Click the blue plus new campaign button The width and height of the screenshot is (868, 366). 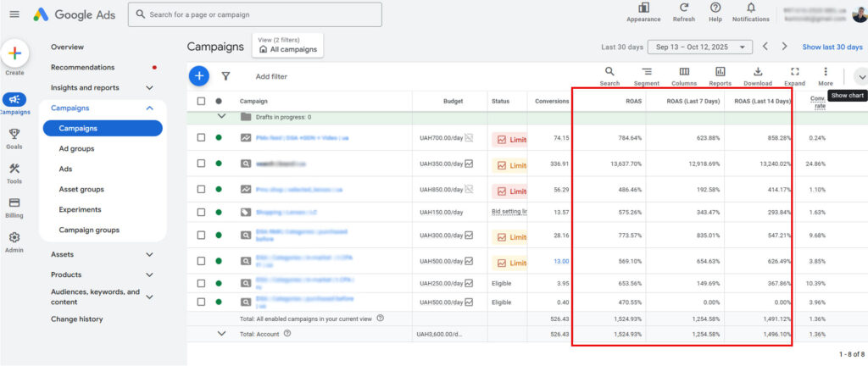198,75
